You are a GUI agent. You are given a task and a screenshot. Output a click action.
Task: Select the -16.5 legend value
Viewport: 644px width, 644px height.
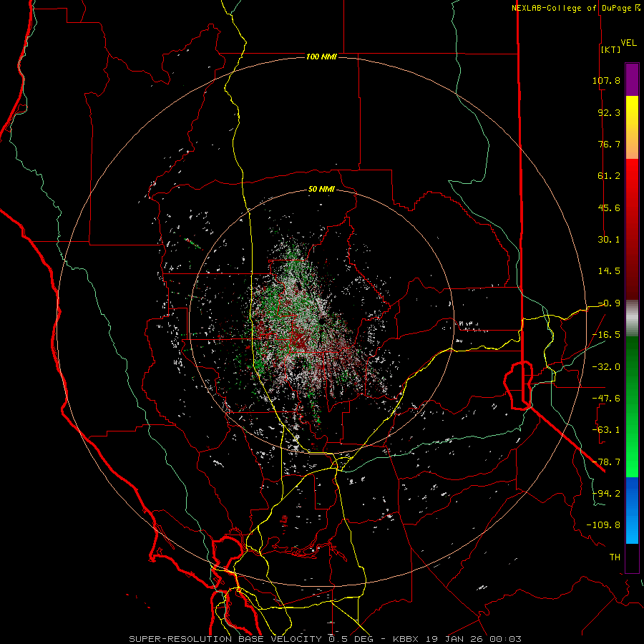pos(606,334)
